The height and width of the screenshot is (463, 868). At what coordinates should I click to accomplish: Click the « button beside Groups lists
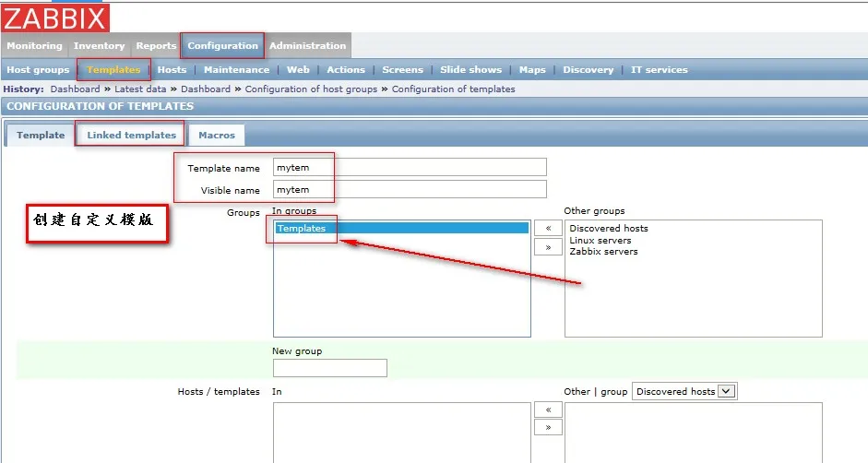(x=548, y=228)
